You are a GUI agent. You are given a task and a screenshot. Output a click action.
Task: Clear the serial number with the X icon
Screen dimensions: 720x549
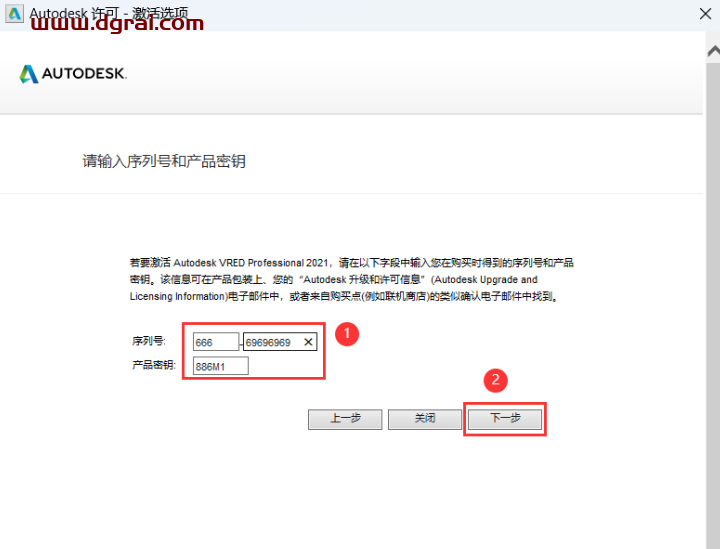tap(308, 342)
